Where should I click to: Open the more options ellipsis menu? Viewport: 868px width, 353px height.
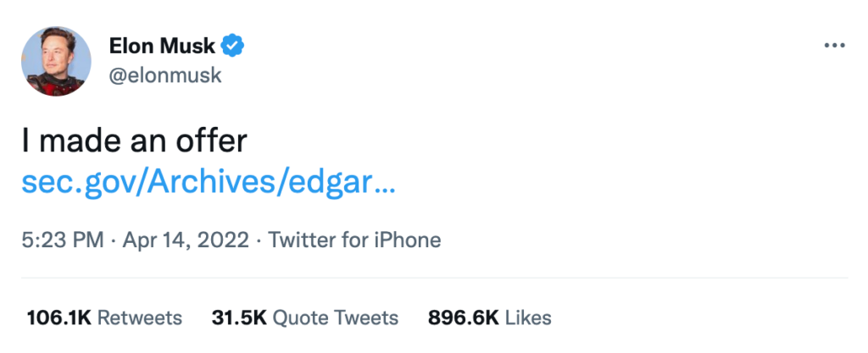coord(835,45)
